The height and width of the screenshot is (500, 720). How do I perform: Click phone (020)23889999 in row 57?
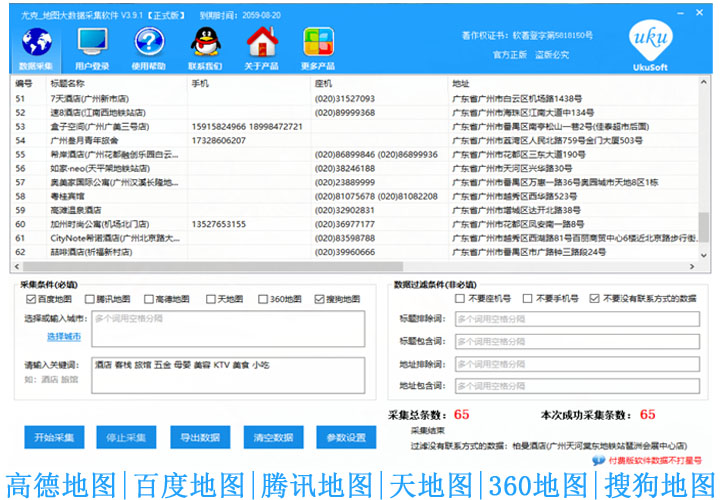coord(345,182)
